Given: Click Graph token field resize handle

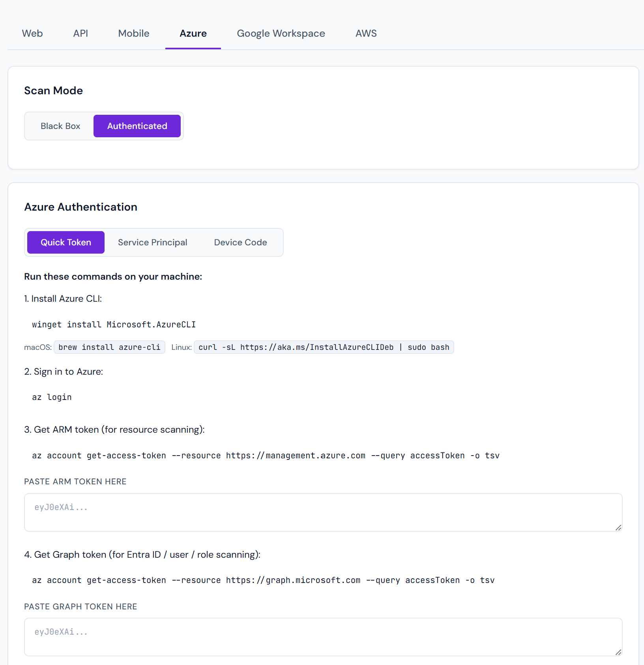Looking at the screenshot, I should pos(618,652).
